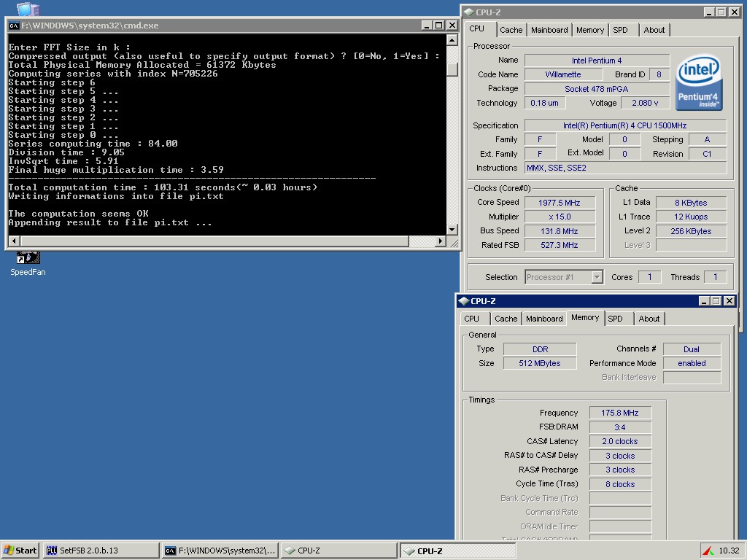Click the 2.0 clocks CAS# Latency value
The image size is (747, 560).
pos(620,441)
